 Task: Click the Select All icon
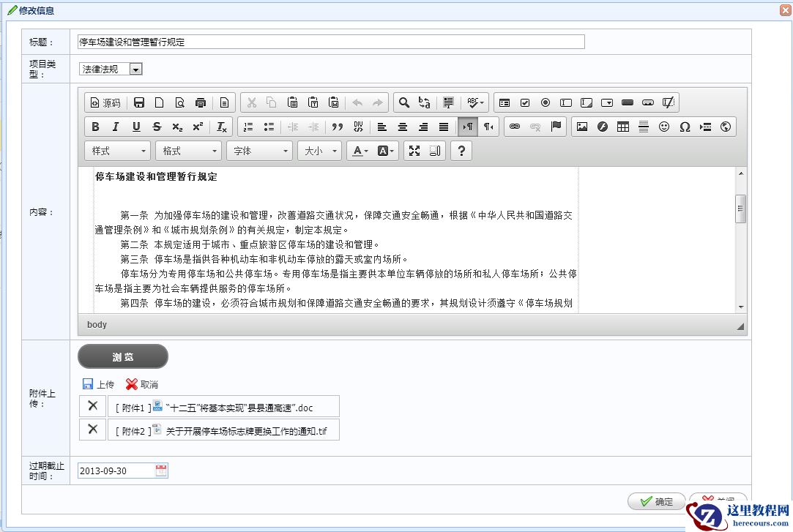pyautogui.click(x=448, y=102)
